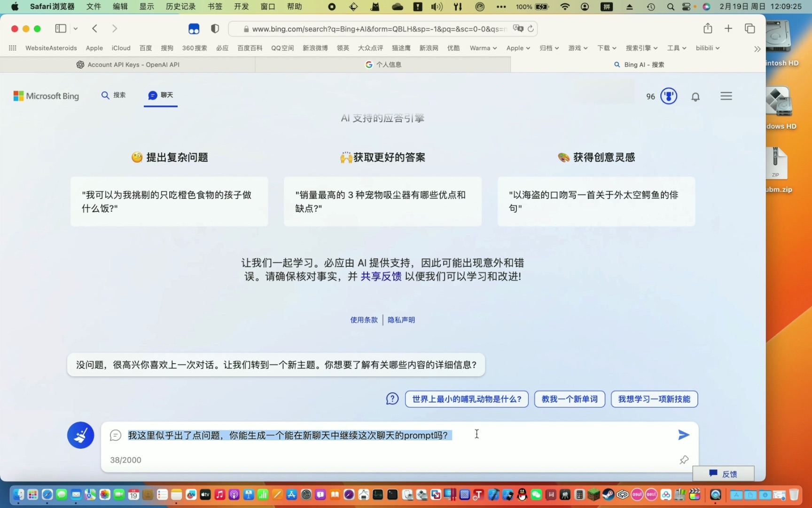
Task: Open the 百度 bookmark
Action: pyautogui.click(x=146, y=48)
